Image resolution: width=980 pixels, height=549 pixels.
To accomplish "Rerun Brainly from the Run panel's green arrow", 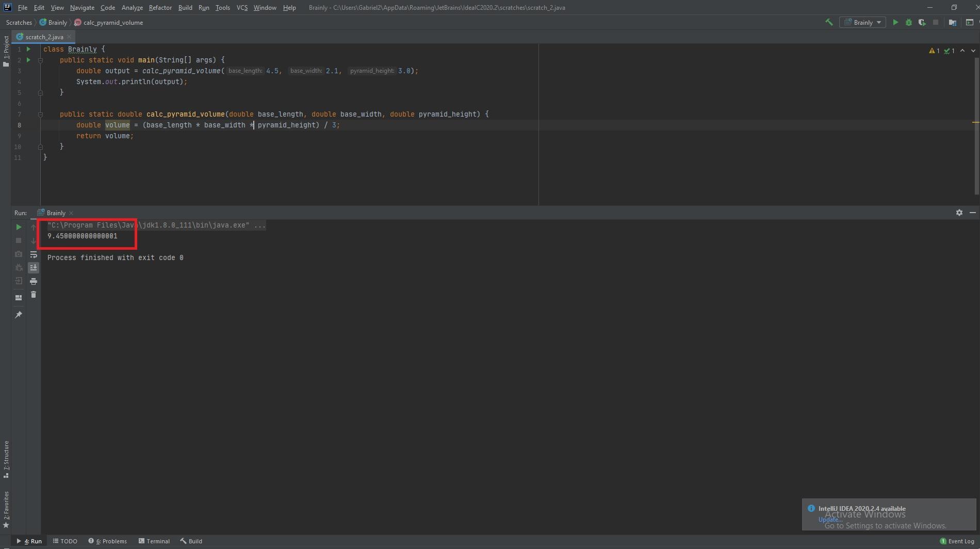I will (x=19, y=227).
